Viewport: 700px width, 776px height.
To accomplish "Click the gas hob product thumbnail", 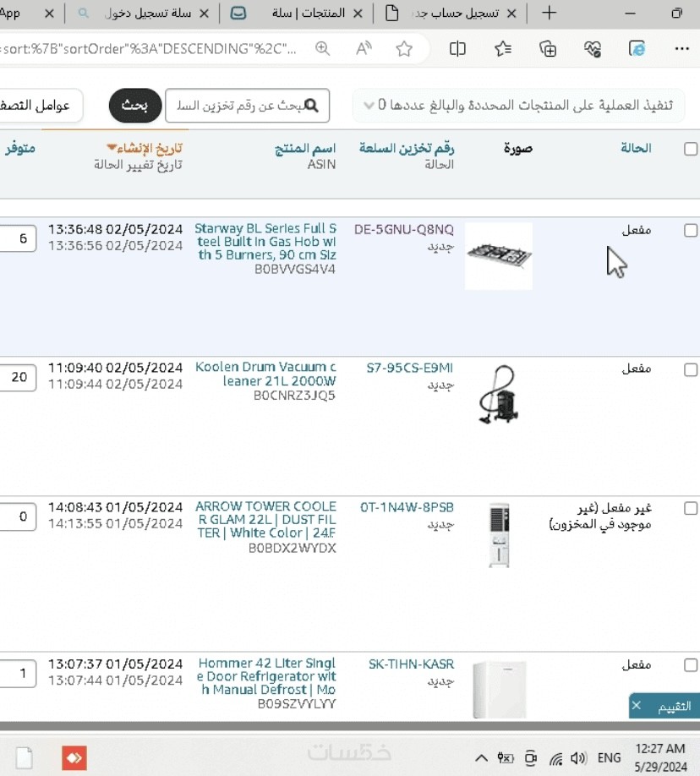I will pos(499,256).
